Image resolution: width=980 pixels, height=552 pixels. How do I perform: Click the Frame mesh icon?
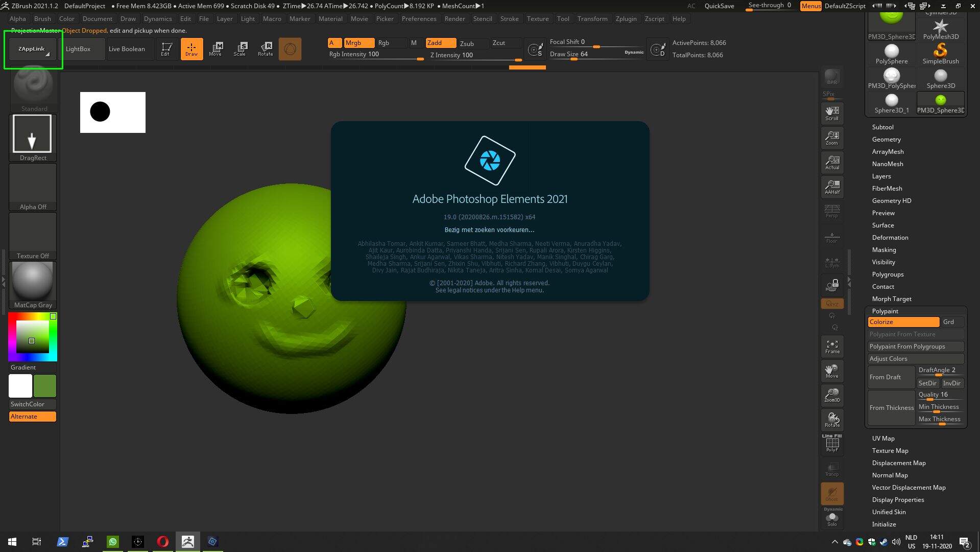[x=832, y=347]
